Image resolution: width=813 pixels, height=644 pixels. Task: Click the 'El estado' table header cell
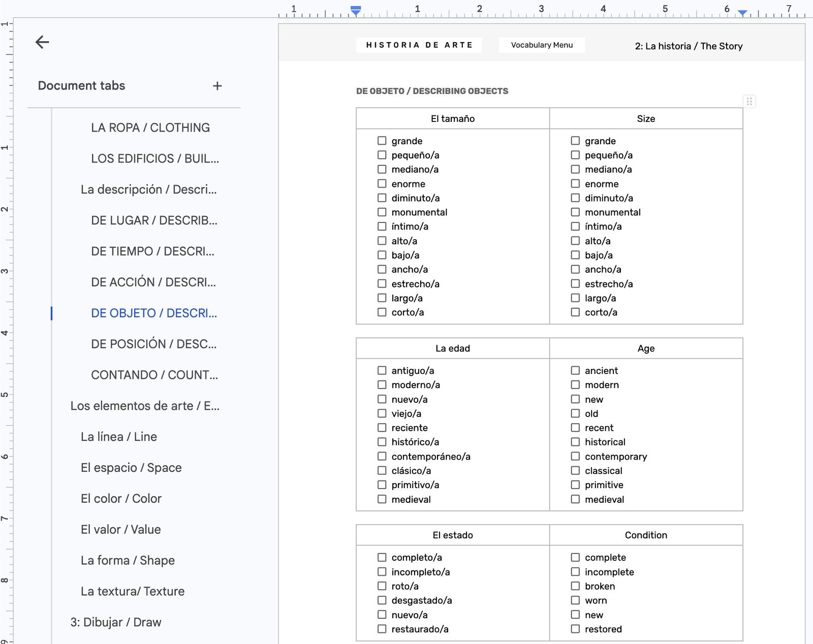tap(453, 535)
